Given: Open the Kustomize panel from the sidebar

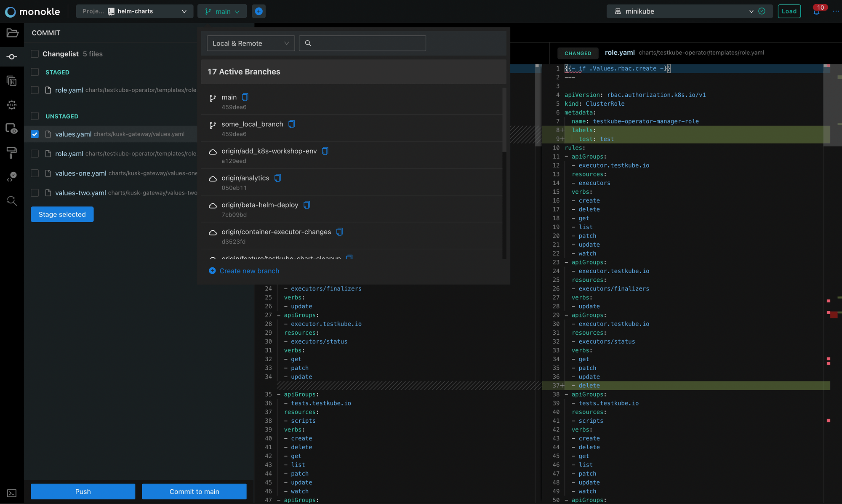Looking at the screenshot, I should (12, 80).
